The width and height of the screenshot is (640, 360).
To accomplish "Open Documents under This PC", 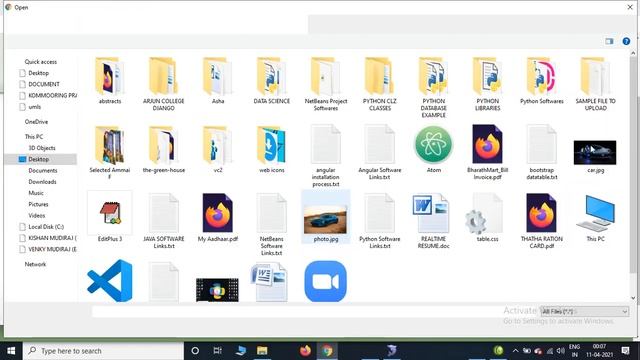I will tap(43, 170).
